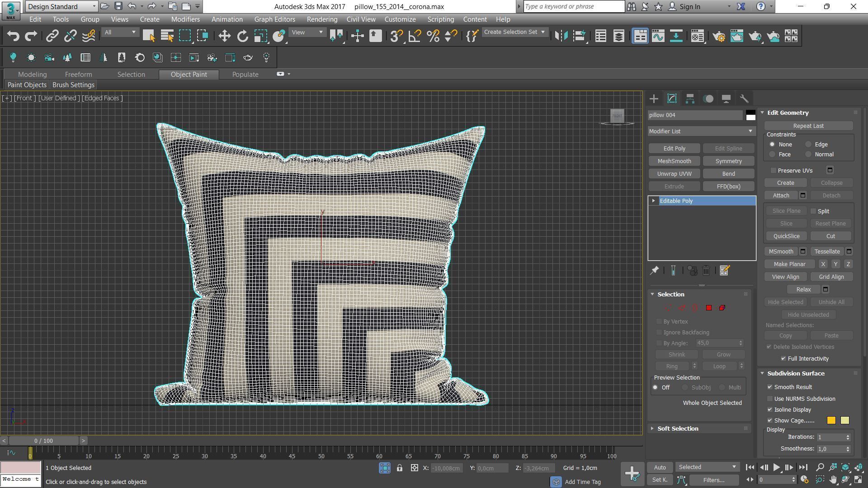Open Create Selection Set dropdown
Image resolution: width=868 pixels, height=488 pixels.
[x=514, y=32]
